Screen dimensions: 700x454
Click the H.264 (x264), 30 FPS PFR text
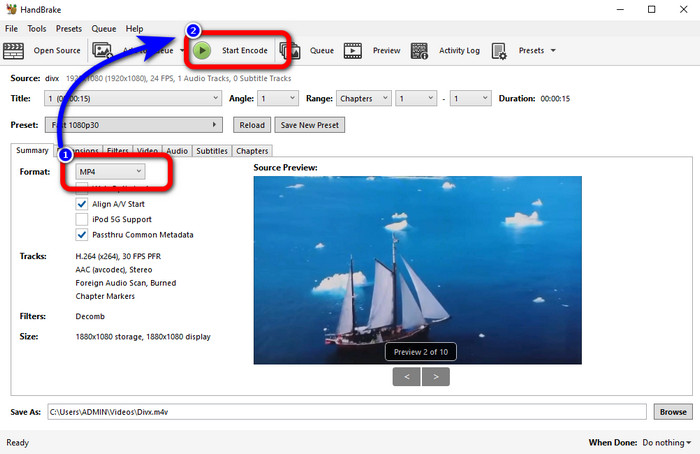[x=118, y=256]
